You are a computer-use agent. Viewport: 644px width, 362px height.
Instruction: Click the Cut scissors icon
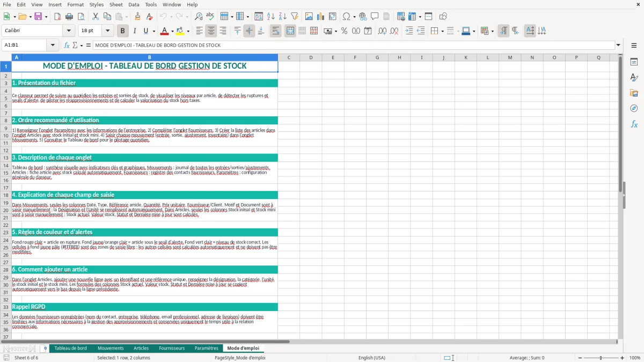96,17
